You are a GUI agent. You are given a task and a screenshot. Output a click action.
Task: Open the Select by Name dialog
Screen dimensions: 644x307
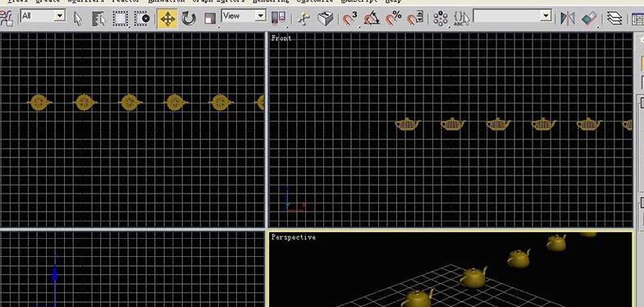click(x=98, y=19)
